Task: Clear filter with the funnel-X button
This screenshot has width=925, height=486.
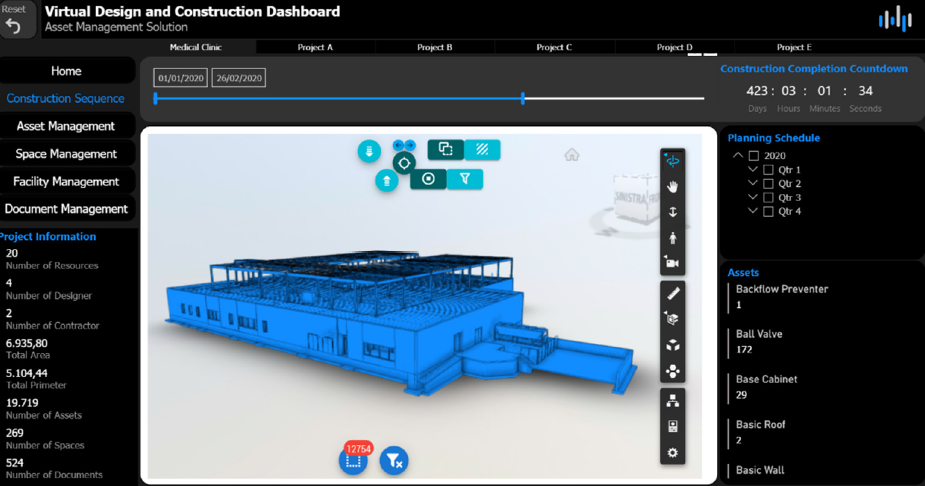Action: click(x=394, y=460)
